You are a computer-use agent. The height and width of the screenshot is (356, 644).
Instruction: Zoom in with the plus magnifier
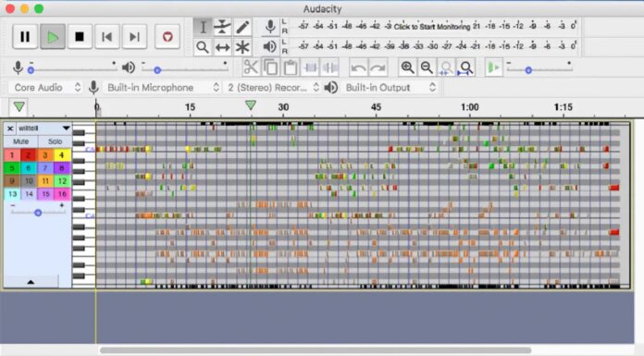(407, 68)
